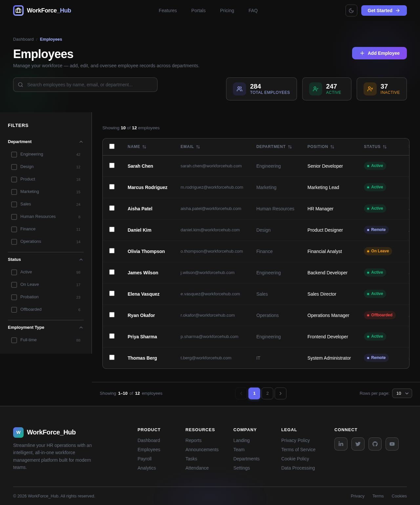Click the Active status badge for Aisha Patel
420x505 pixels.
[375, 208]
